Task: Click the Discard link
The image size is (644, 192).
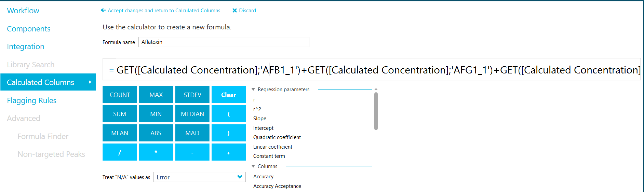Action: coord(247,11)
